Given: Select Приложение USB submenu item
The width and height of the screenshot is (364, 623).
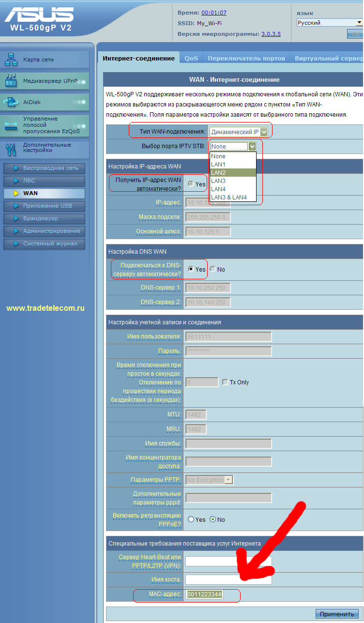Looking at the screenshot, I should pos(44,206).
